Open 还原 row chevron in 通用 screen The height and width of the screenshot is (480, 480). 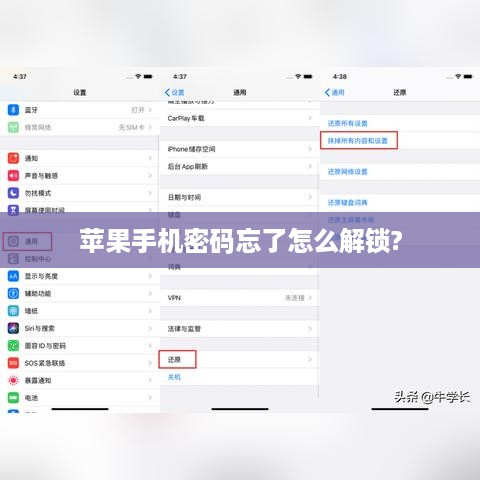coord(310,359)
